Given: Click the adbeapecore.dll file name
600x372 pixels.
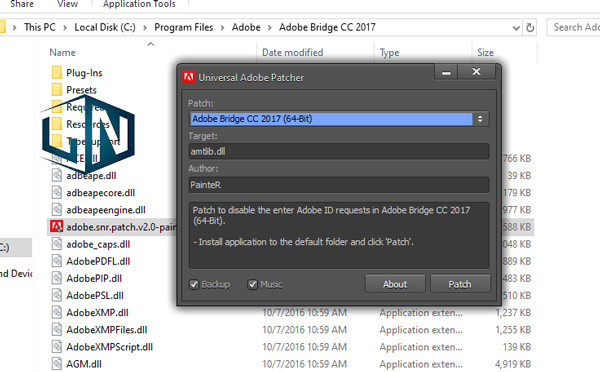Looking at the screenshot, I should tap(101, 193).
